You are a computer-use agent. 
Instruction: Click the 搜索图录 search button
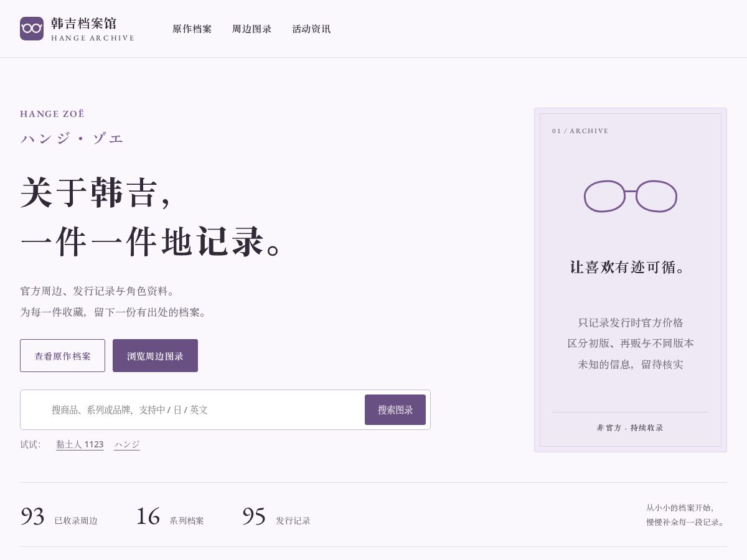click(395, 409)
